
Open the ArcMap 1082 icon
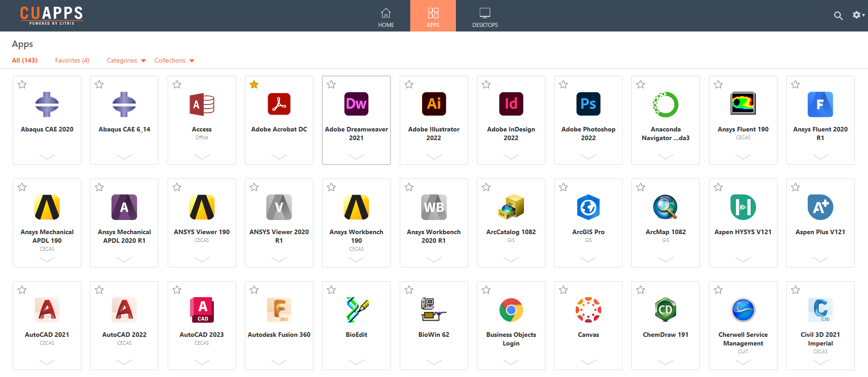pos(666,207)
